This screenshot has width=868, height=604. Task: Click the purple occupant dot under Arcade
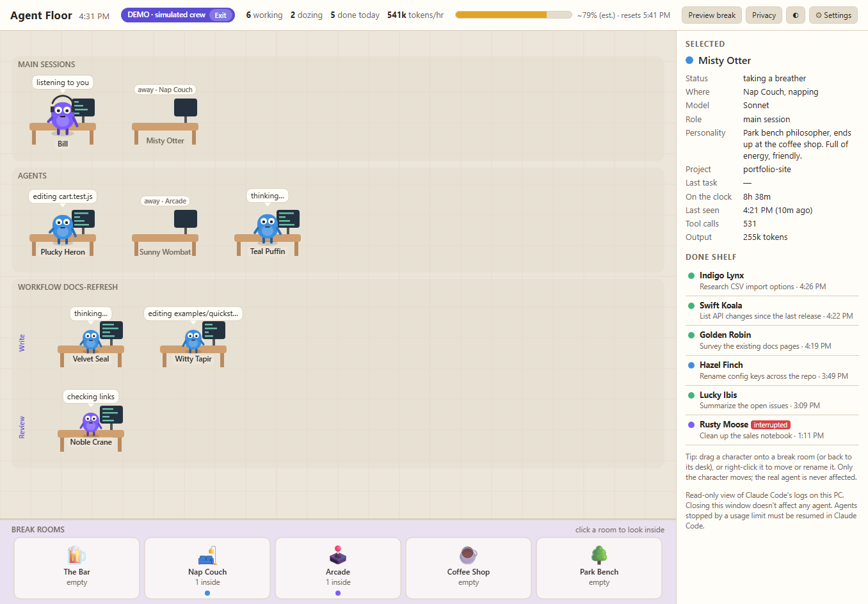click(x=338, y=593)
